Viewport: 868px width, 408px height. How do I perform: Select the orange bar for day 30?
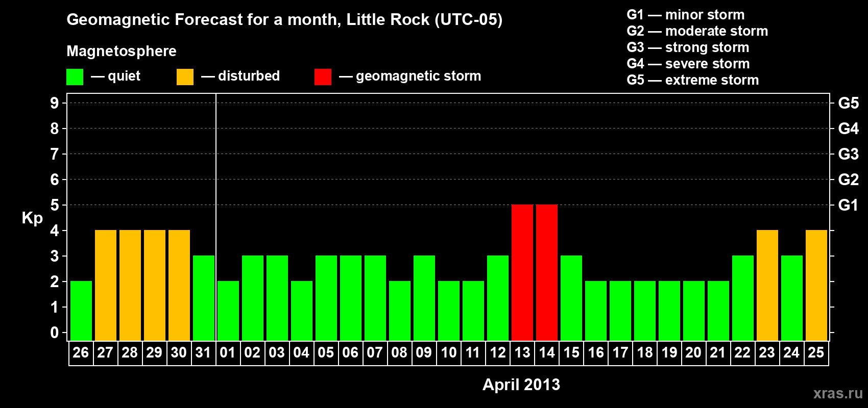point(179,285)
